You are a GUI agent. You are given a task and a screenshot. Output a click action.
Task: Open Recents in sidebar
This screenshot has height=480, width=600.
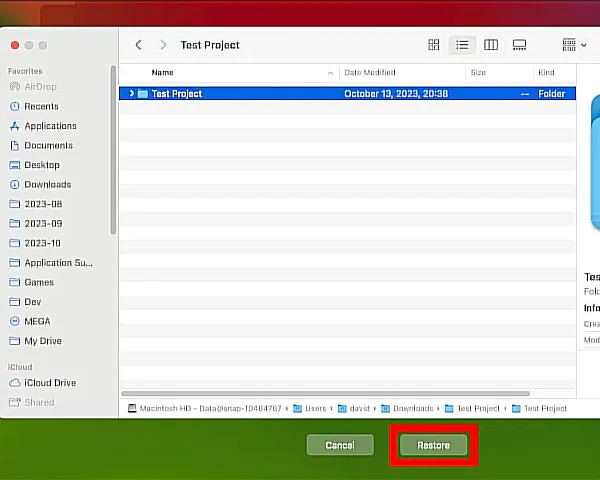click(34, 106)
